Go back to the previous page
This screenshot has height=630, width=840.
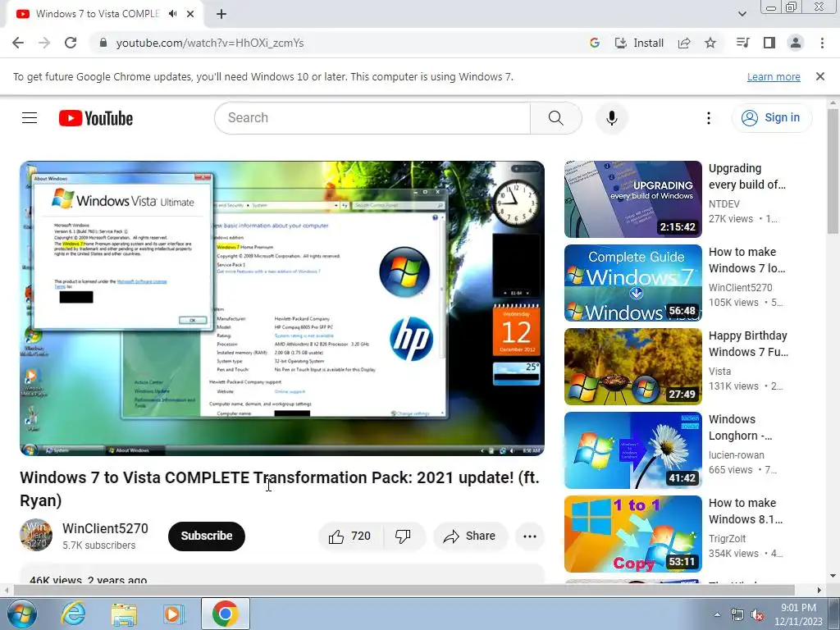[18, 43]
